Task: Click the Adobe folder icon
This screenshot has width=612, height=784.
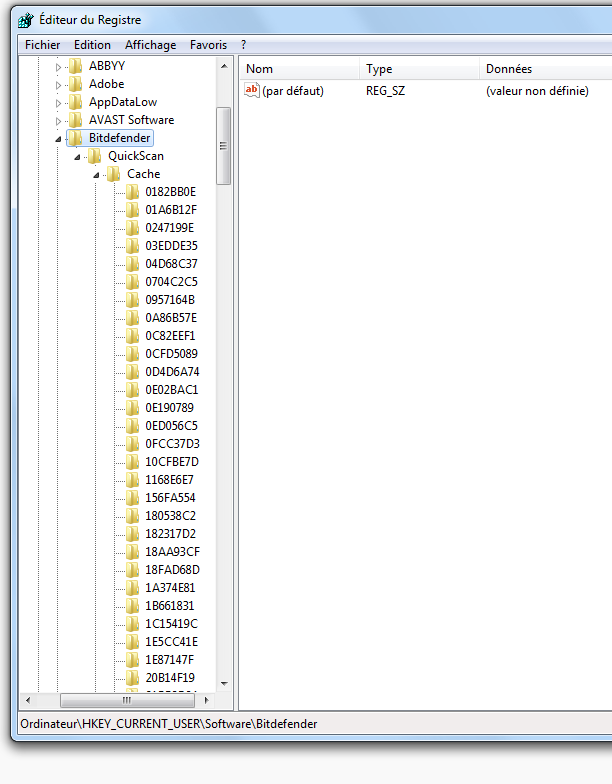Action: (76, 84)
